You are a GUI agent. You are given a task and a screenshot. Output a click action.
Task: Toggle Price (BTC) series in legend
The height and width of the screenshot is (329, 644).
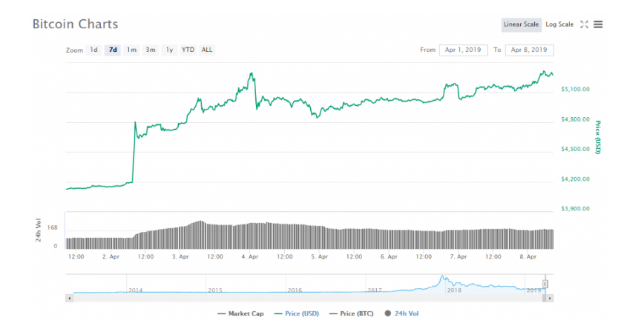pos(352,313)
